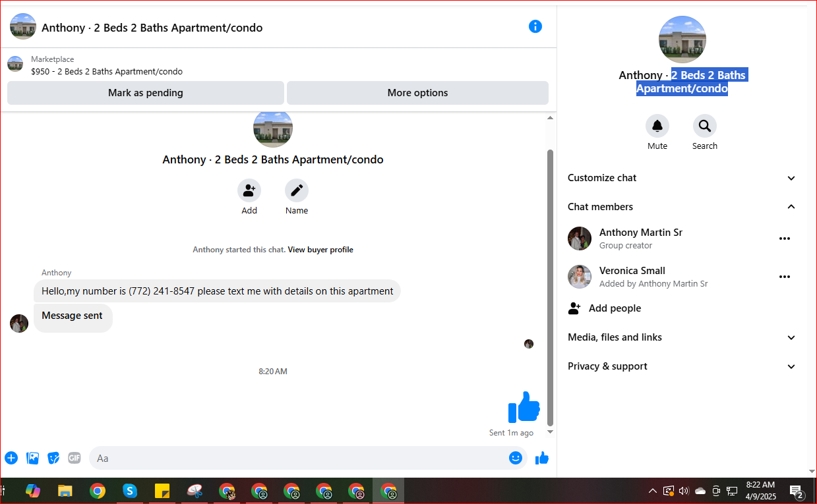817x504 pixels.
Task: Open the notification center with 2 notifications
Action: [797, 491]
